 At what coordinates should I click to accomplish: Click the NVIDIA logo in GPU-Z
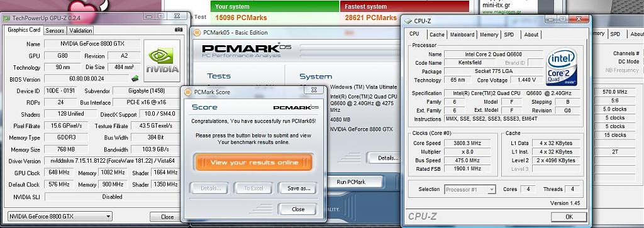point(162,61)
